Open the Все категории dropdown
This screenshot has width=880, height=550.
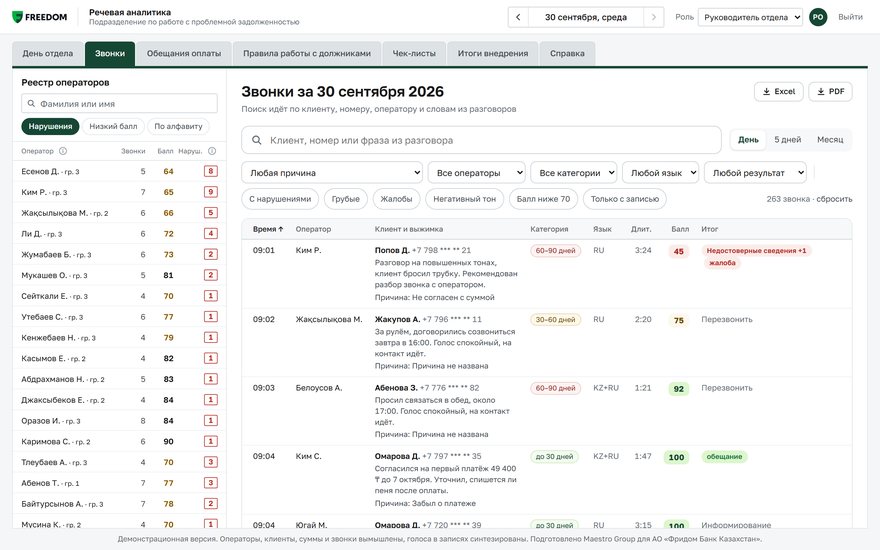574,173
